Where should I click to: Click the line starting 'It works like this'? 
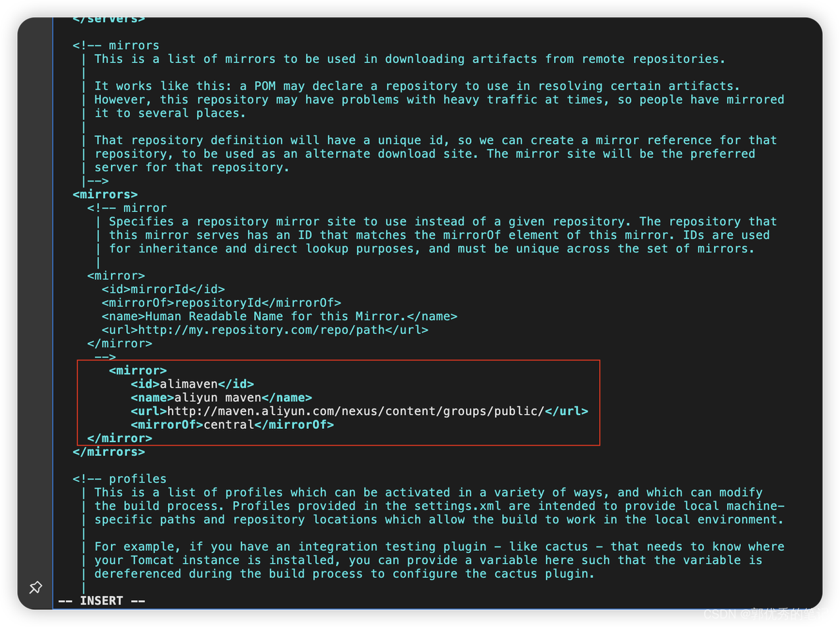(417, 86)
